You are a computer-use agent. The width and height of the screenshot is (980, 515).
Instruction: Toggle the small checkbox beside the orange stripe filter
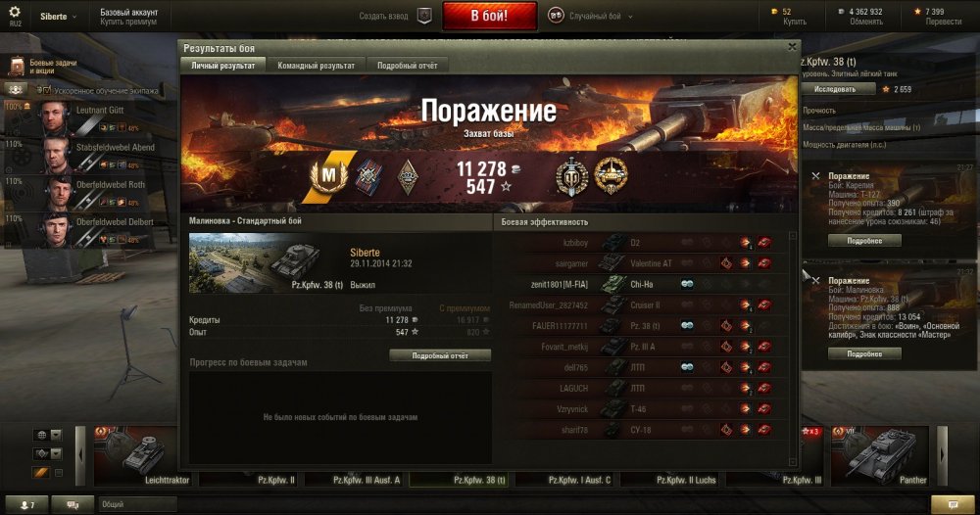click(58, 473)
